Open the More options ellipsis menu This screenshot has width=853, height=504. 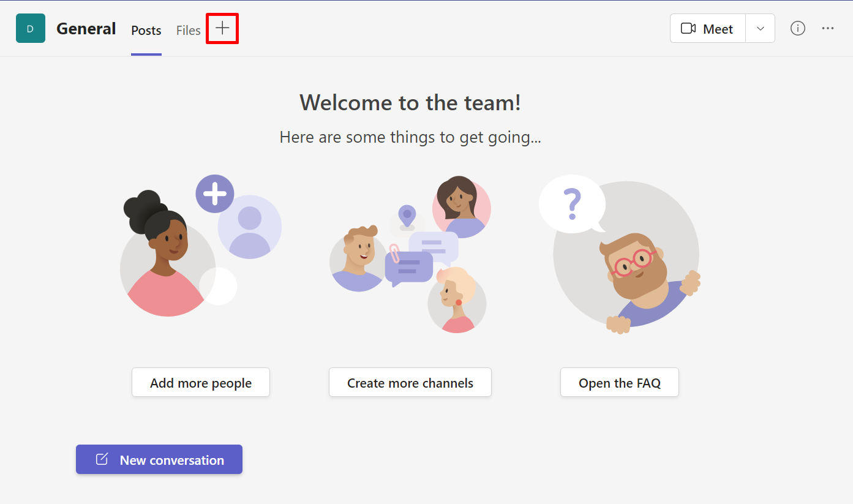click(828, 28)
